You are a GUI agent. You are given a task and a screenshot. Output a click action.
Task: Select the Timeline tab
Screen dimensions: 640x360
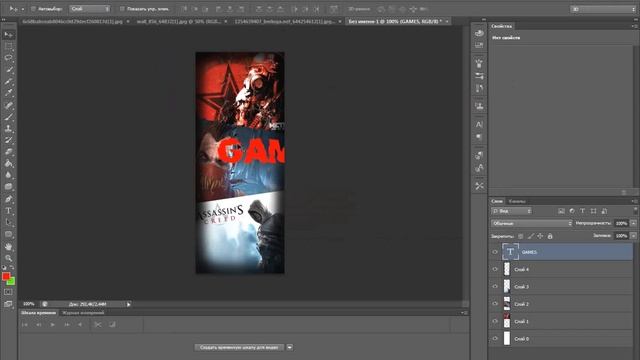pos(38,313)
